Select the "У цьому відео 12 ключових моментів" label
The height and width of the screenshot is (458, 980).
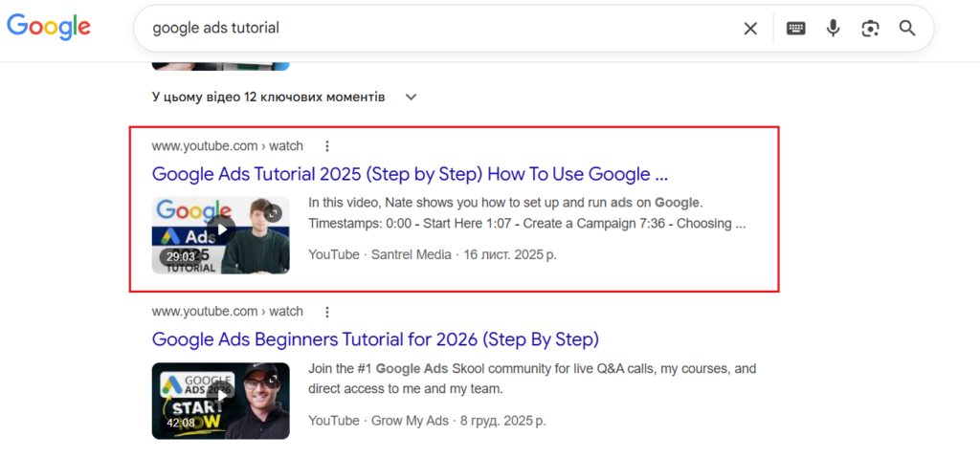(x=268, y=98)
